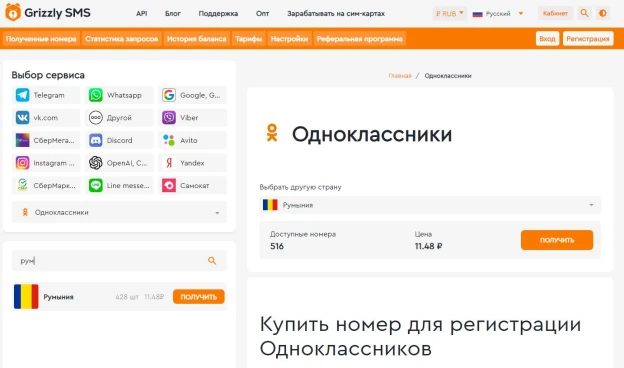624x368 pixels.
Task: Click the Russian flag in language selector
Action: pyautogui.click(x=478, y=14)
